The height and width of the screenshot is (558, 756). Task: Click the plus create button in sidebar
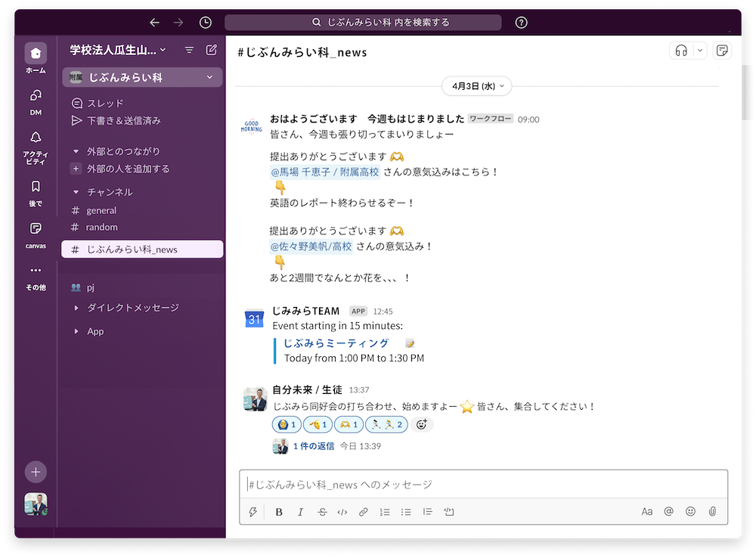36,472
